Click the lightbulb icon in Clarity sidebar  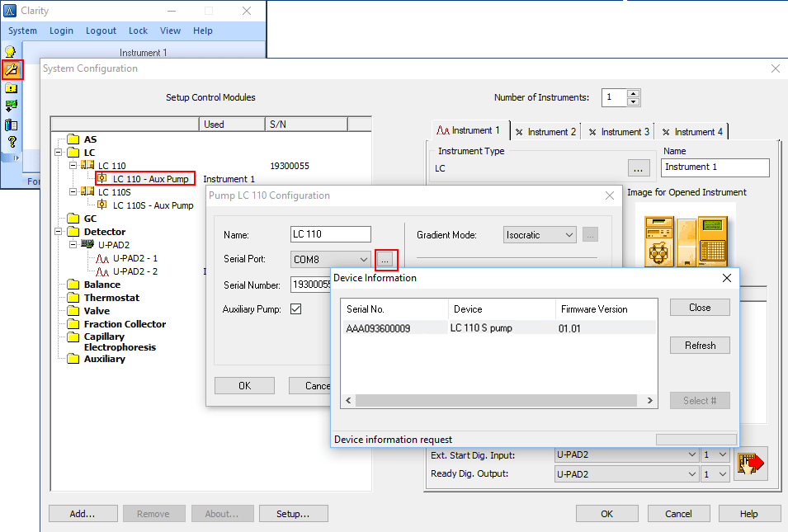[11, 51]
